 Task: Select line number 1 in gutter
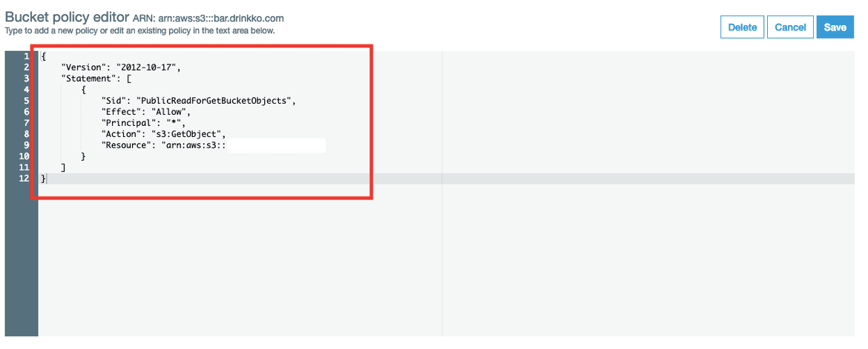pos(27,56)
